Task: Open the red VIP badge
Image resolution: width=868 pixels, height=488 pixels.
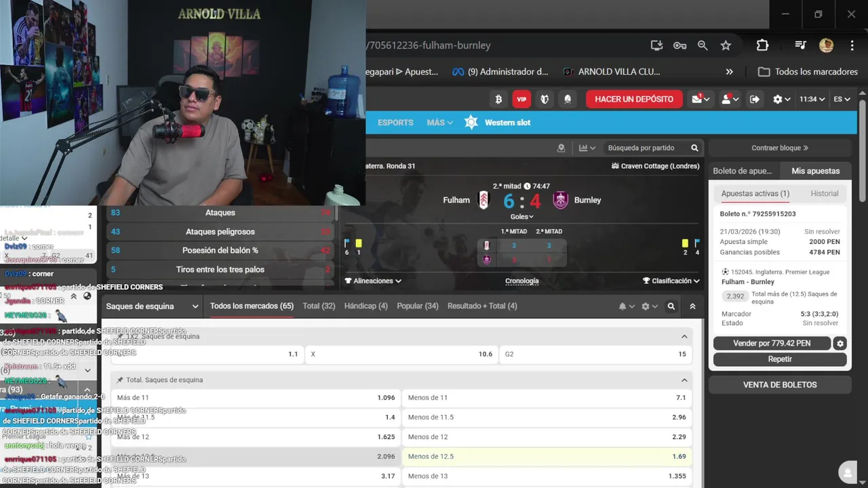Action: [521, 99]
